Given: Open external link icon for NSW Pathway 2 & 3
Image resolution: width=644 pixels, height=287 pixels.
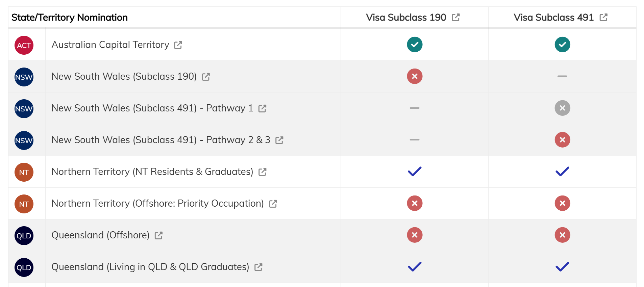Looking at the screenshot, I should [279, 140].
